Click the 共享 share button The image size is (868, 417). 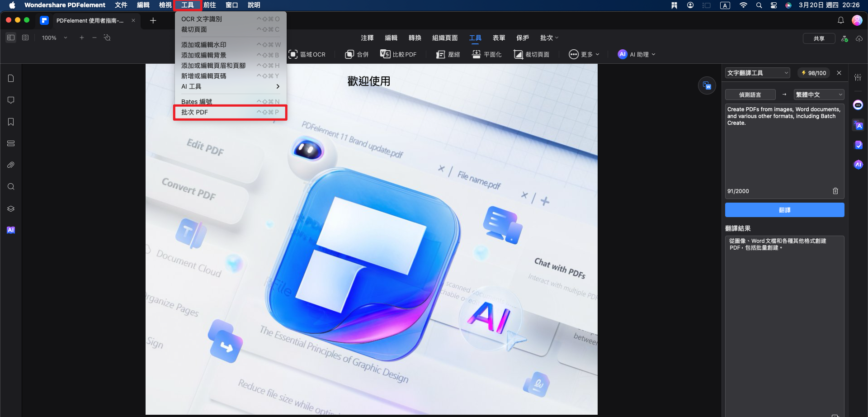(818, 38)
